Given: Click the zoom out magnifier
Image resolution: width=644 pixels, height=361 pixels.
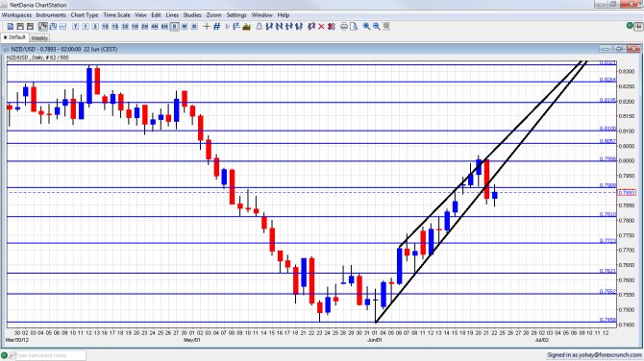Looking at the screenshot, I should point(376,26).
